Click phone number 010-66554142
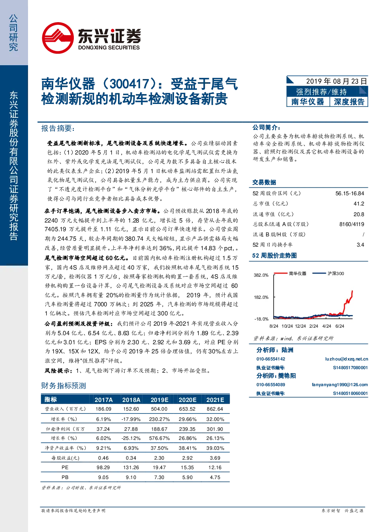Screen dimensions: 392x532 [x=271, y=359]
